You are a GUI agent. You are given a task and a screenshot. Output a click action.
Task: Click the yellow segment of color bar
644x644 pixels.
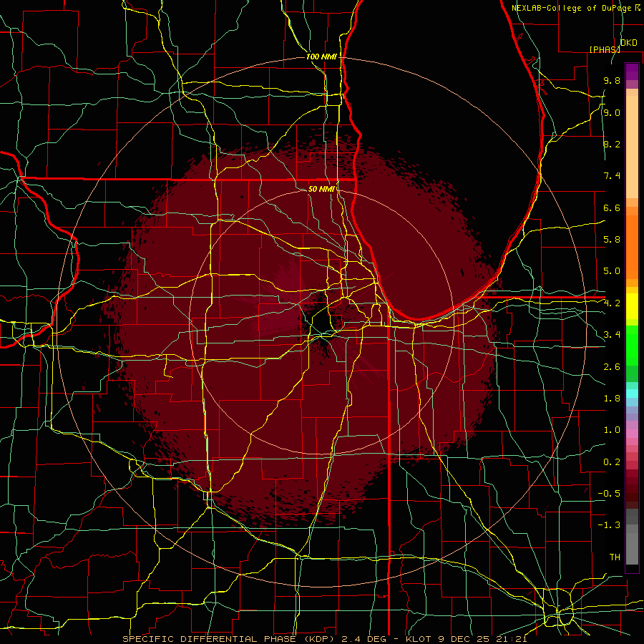pos(632,306)
